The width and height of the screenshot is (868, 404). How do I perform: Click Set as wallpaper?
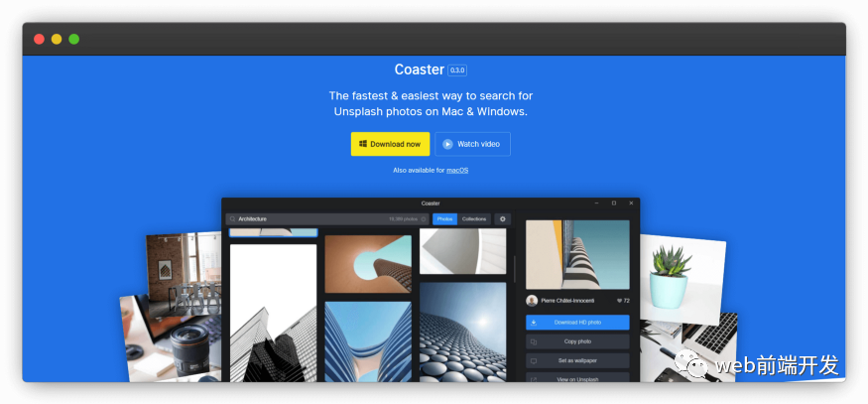(x=577, y=360)
